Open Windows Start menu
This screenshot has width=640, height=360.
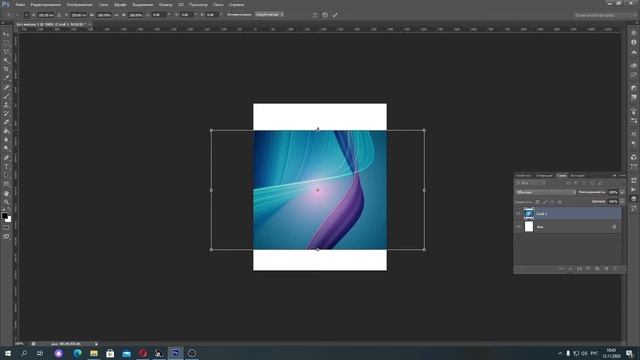[x=8, y=353]
